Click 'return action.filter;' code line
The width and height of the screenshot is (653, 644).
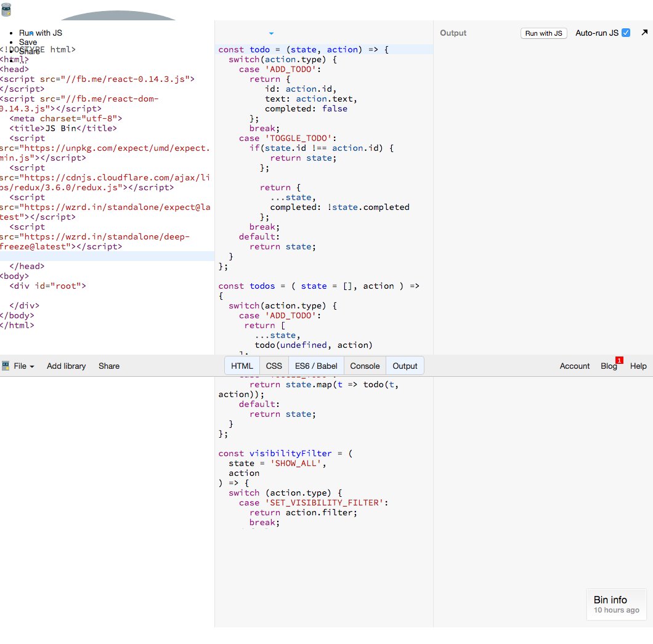(x=303, y=513)
